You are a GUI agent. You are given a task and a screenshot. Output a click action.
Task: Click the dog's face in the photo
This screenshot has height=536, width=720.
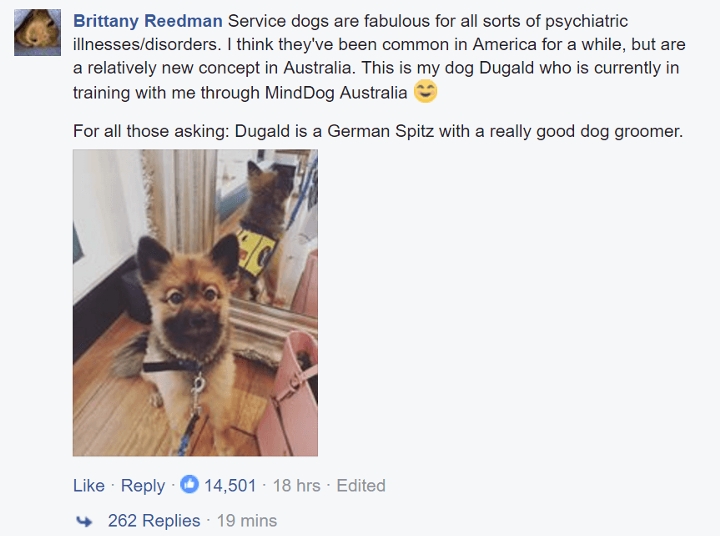191,303
